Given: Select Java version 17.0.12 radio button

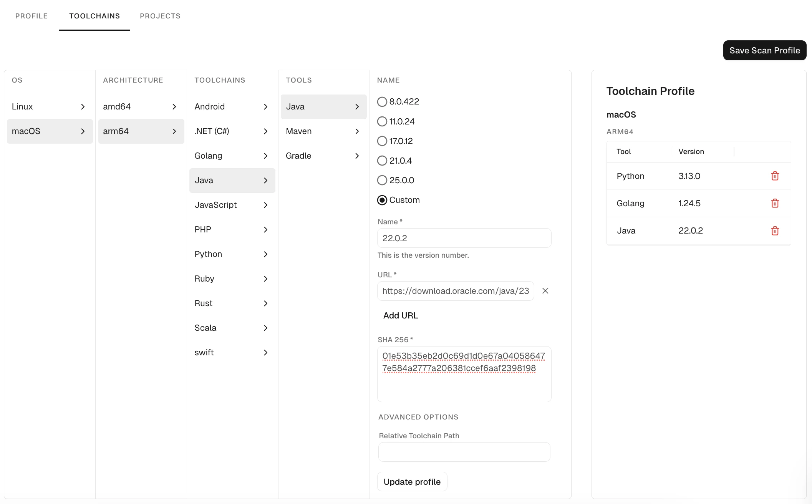Looking at the screenshot, I should tap(382, 141).
